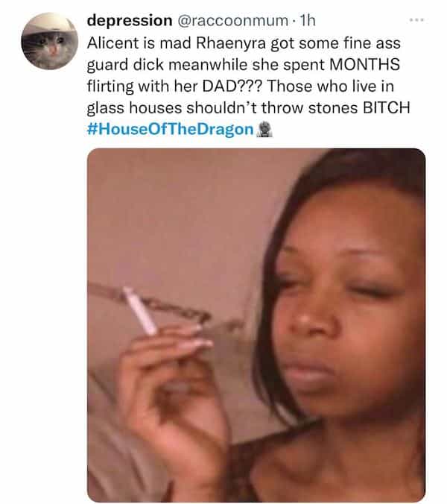
Task: Follow the #HouseOfTheDragon hashtag link
Action: [x=170, y=130]
